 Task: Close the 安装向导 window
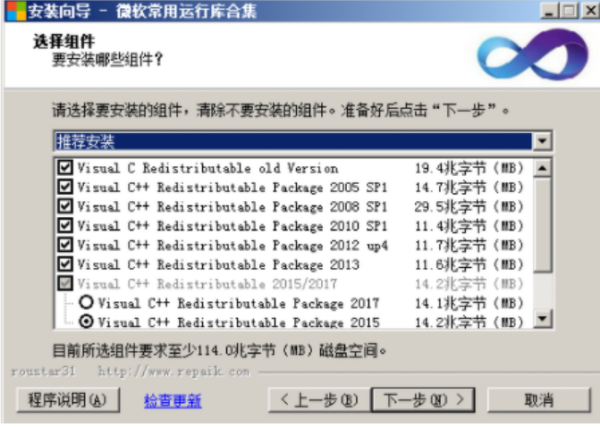click(590, 11)
